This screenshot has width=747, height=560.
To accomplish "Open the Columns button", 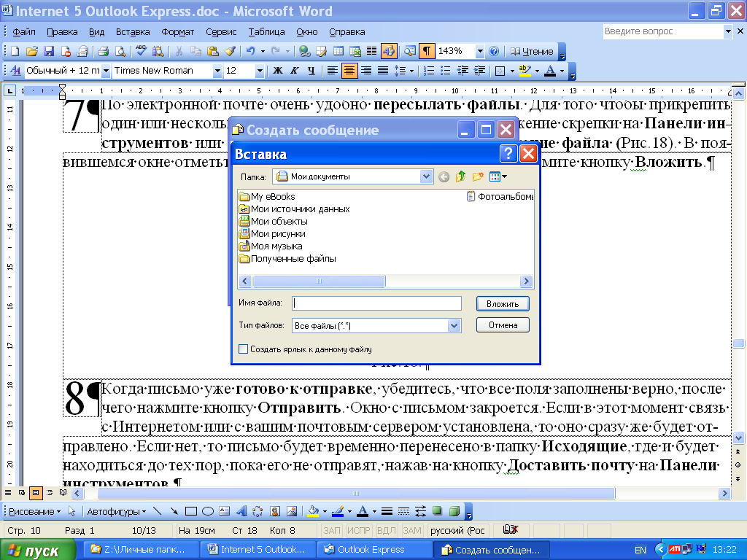I will (x=371, y=51).
